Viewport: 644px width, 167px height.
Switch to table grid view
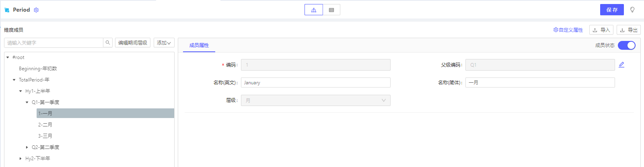pyautogui.click(x=331, y=10)
